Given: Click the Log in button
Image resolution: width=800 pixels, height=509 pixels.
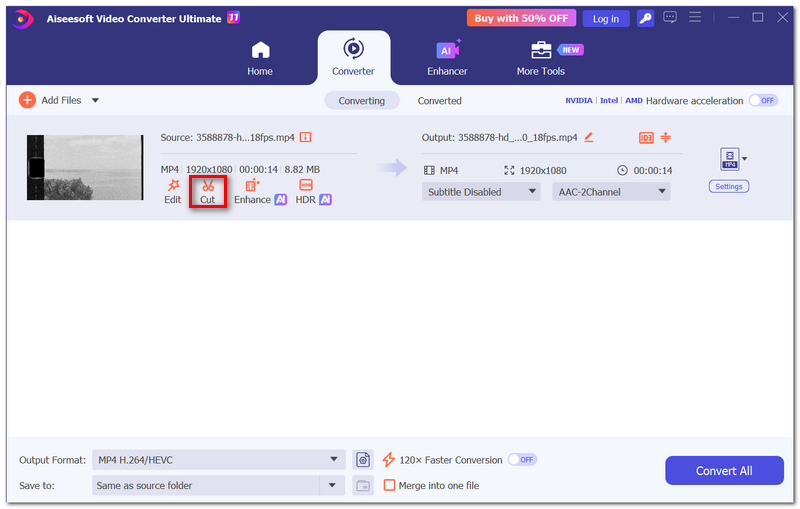Looking at the screenshot, I should click(x=606, y=18).
